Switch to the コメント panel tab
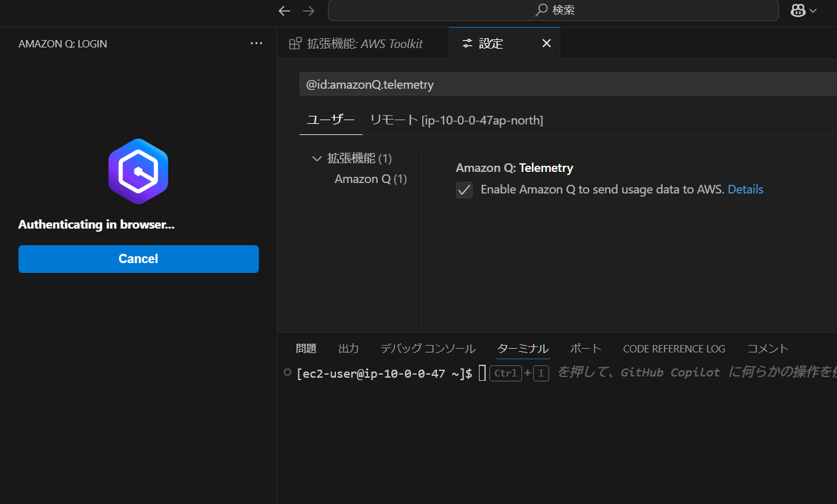This screenshot has width=837, height=504. [x=768, y=349]
